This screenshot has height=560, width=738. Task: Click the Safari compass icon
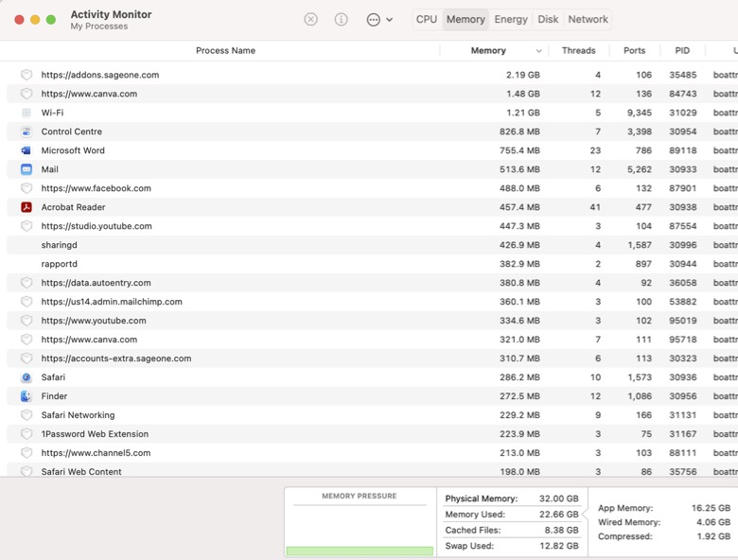click(x=26, y=377)
